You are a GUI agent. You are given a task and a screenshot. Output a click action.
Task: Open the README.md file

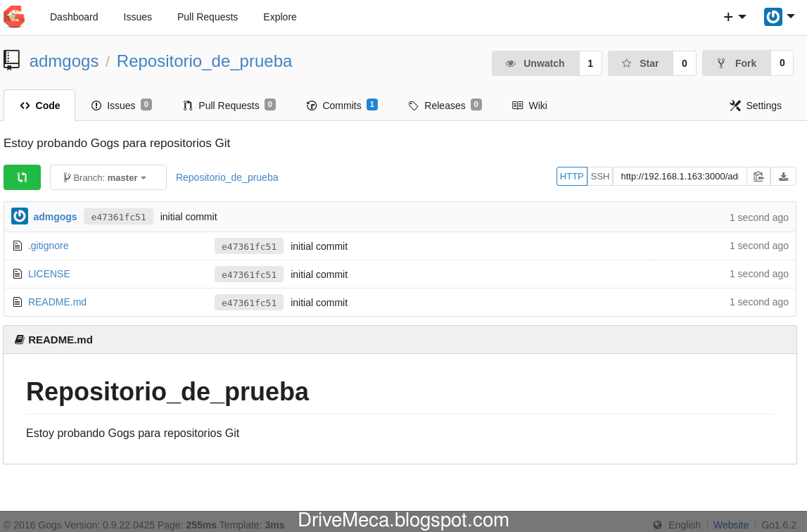57,301
